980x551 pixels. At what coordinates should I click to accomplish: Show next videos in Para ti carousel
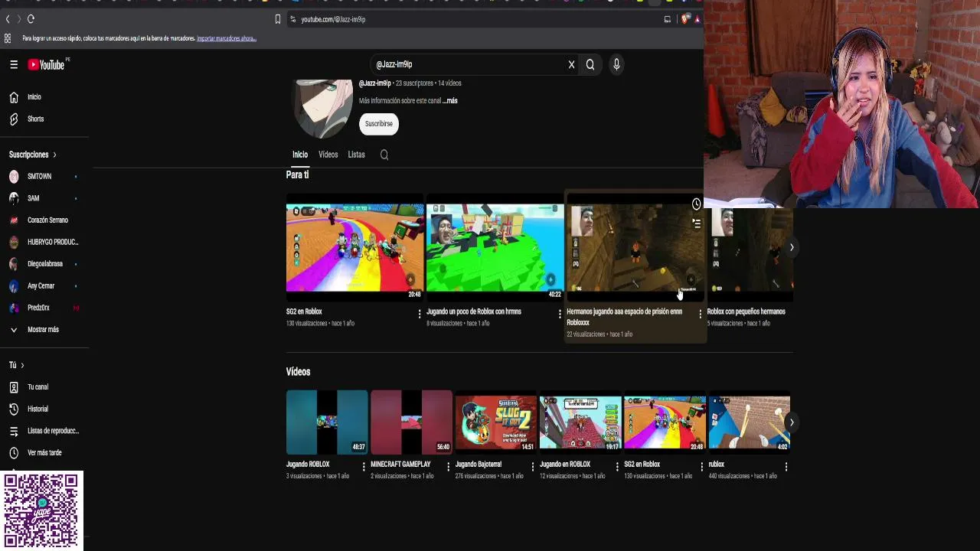point(792,247)
